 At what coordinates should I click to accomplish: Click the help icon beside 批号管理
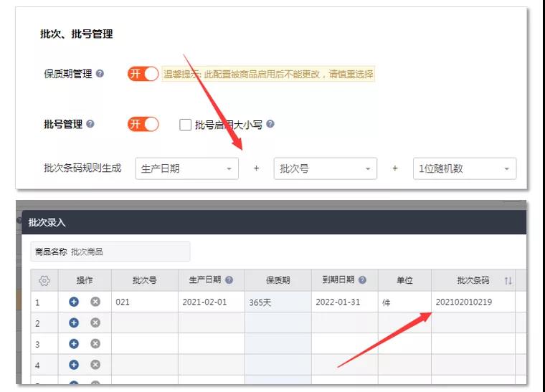click(90, 124)
